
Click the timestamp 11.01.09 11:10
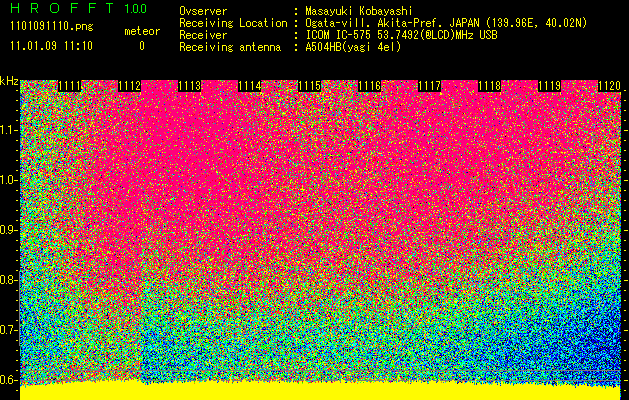pos(51,46)
